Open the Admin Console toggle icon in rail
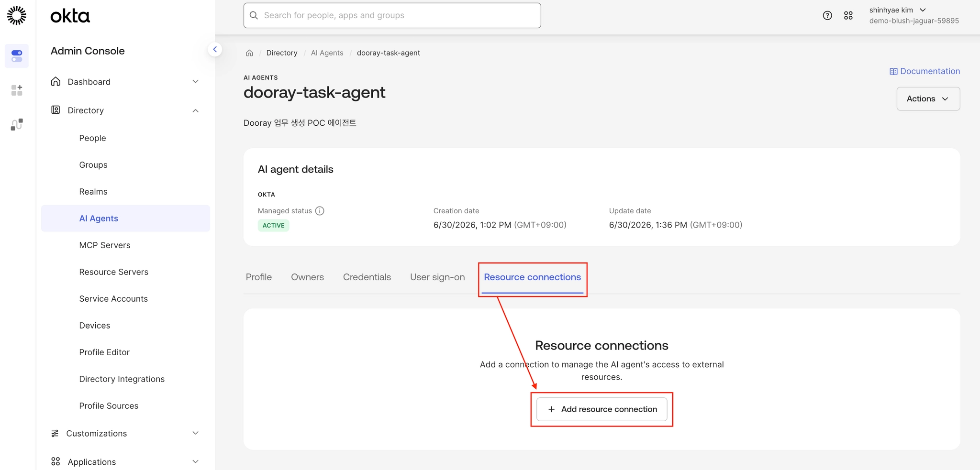The width and height of the screenshot is (980, 470). [17, 56]
